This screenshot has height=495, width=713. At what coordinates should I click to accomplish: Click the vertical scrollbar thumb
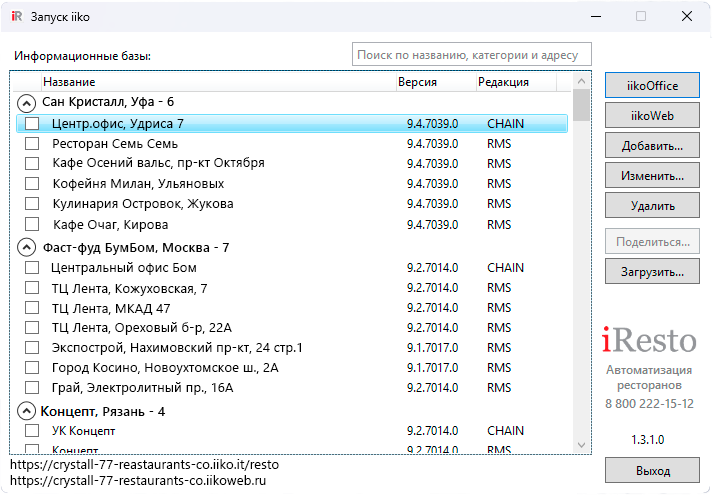(x=581, y=105)
